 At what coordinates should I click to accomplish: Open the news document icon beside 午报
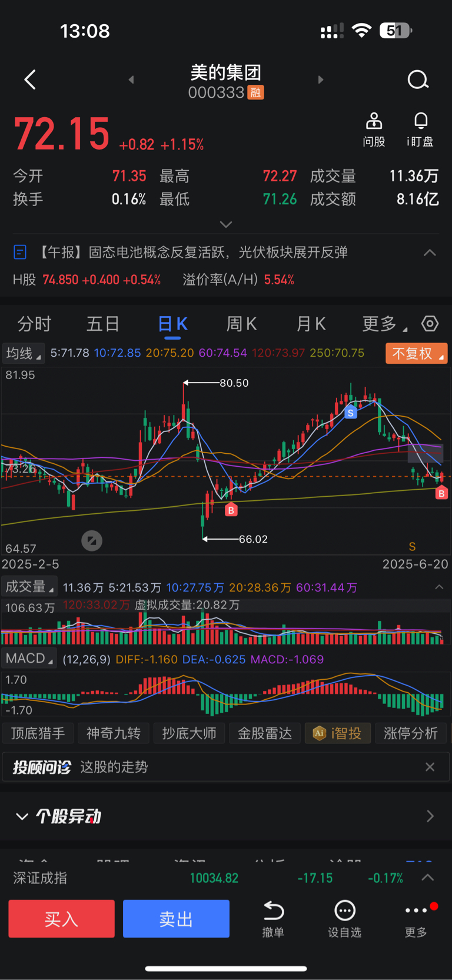click(19, 253)
